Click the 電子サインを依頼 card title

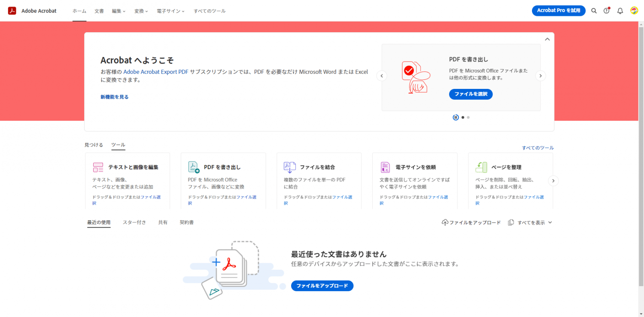(x=416, y=167)
